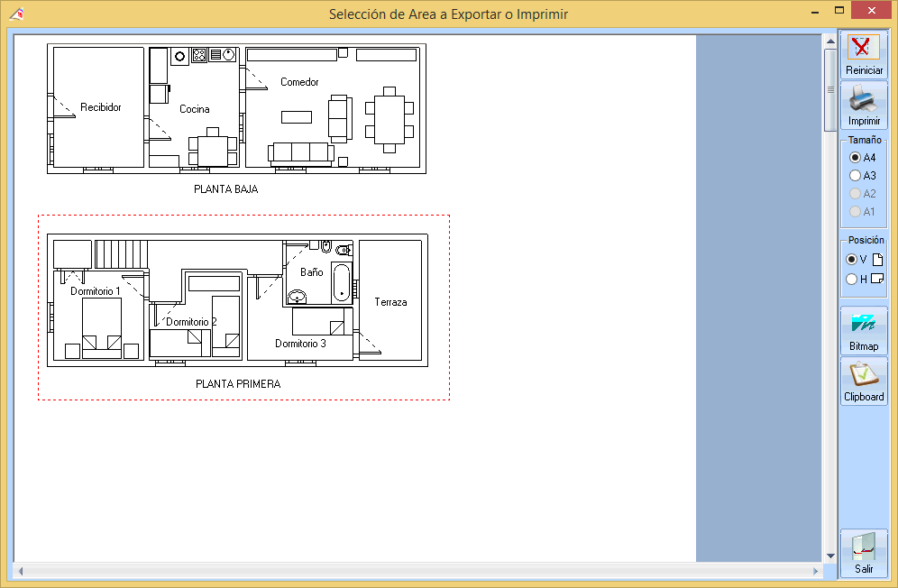Click the horizontal scrollbar right arrow
The height and width of the screenshot is (588, 898).
[816, 572]
